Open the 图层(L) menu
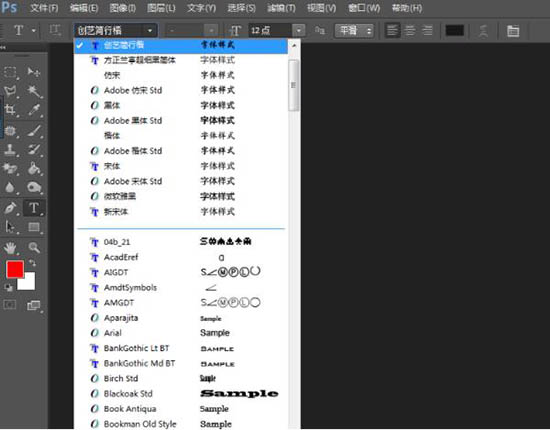Image resolution: width=550 pixels, height=430 pixels. (161, 8)
